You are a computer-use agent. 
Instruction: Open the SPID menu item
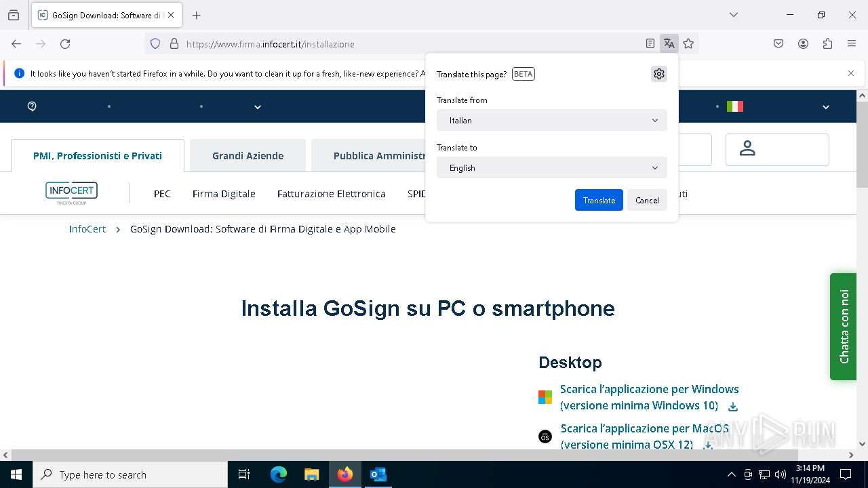click(x=416, y=193)
